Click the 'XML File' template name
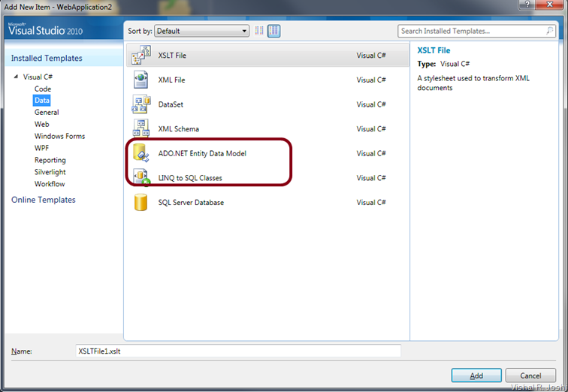568x392 pixels. click(x=172, y=80)
